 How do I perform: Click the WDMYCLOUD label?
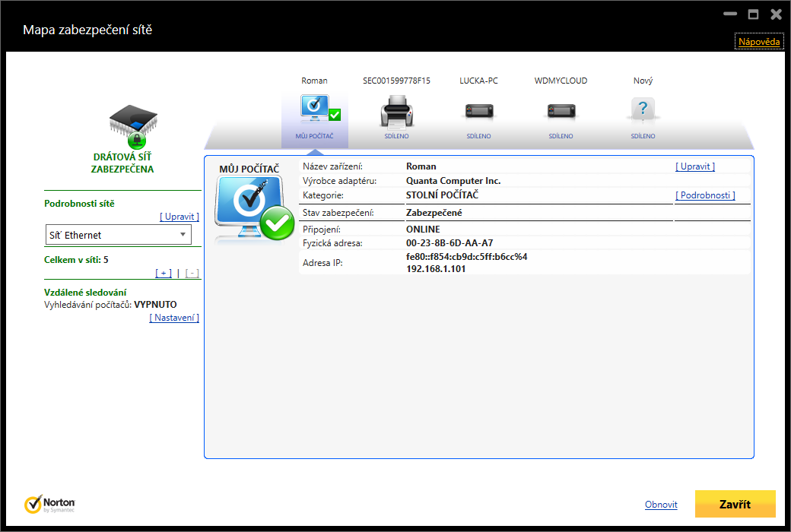tap(561, 81)
